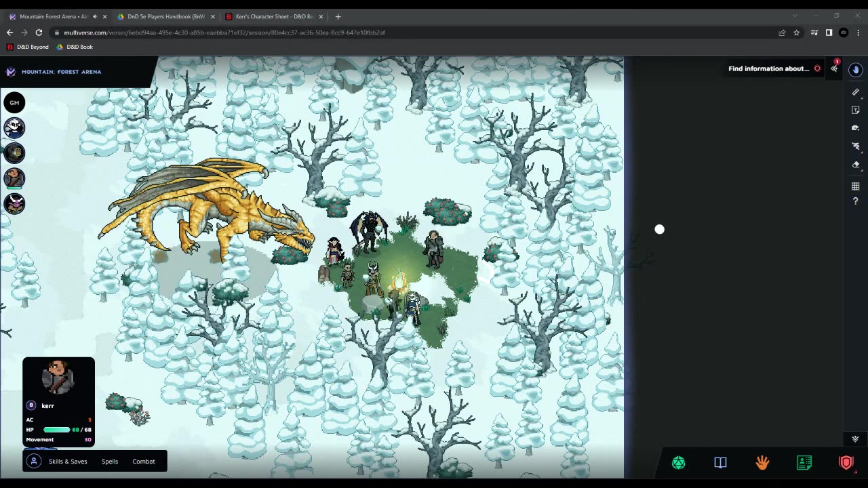Go forward in browser history
868x488 pixels.
coord(24,33)
